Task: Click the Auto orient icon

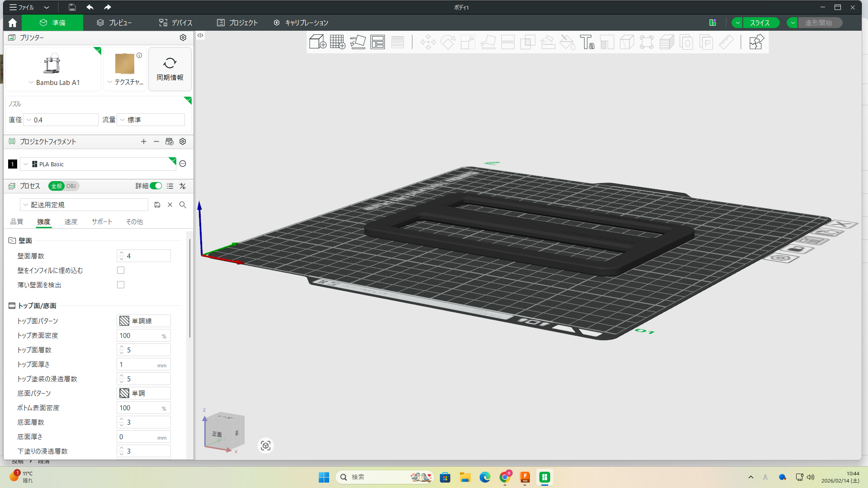Action: [358, 42]
